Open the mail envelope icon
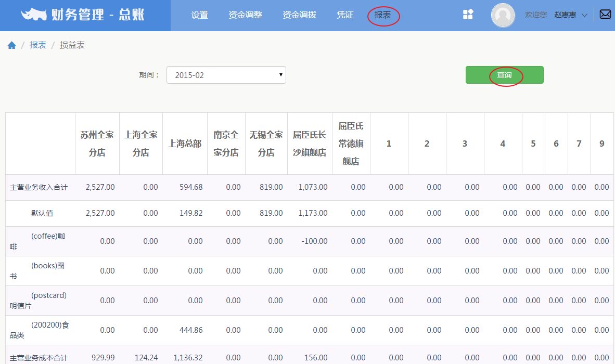The width and height of the screenshot is (615, 364). (605, 15)
